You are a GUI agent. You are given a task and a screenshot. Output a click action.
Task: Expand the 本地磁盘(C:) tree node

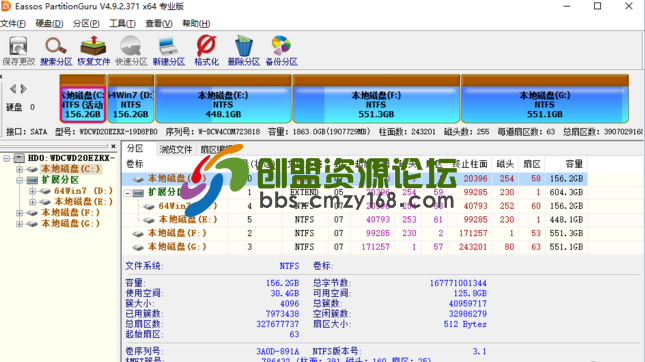coord(19,169)
